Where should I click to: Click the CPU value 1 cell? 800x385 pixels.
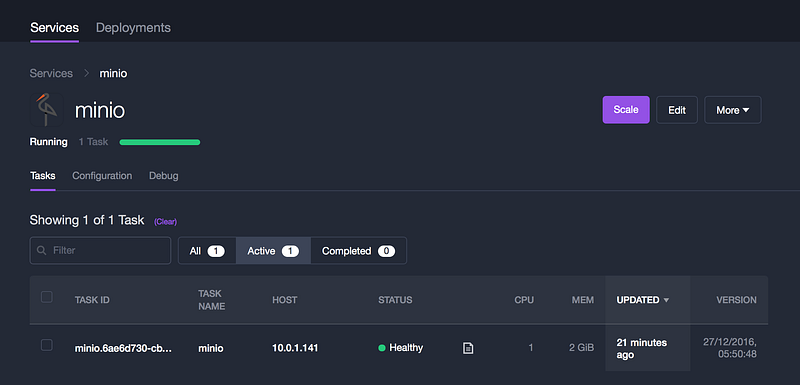point(531,348)
